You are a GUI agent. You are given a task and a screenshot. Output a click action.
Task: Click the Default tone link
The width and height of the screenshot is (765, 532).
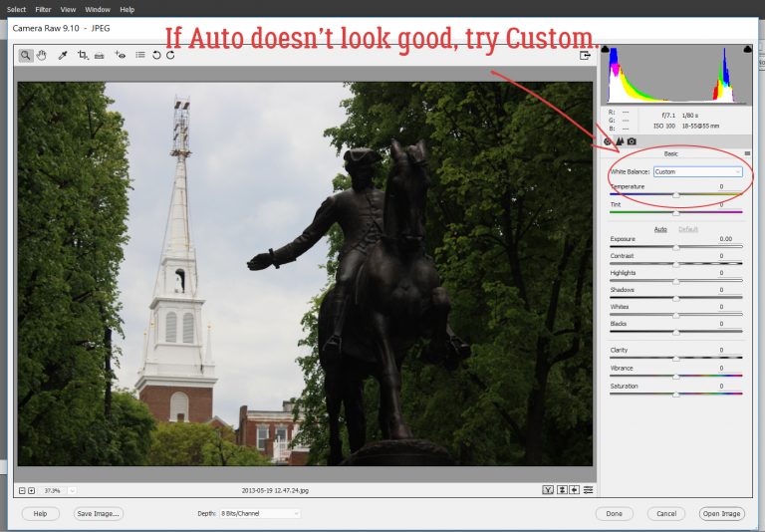pyautogui.click(x=688, y=229)
